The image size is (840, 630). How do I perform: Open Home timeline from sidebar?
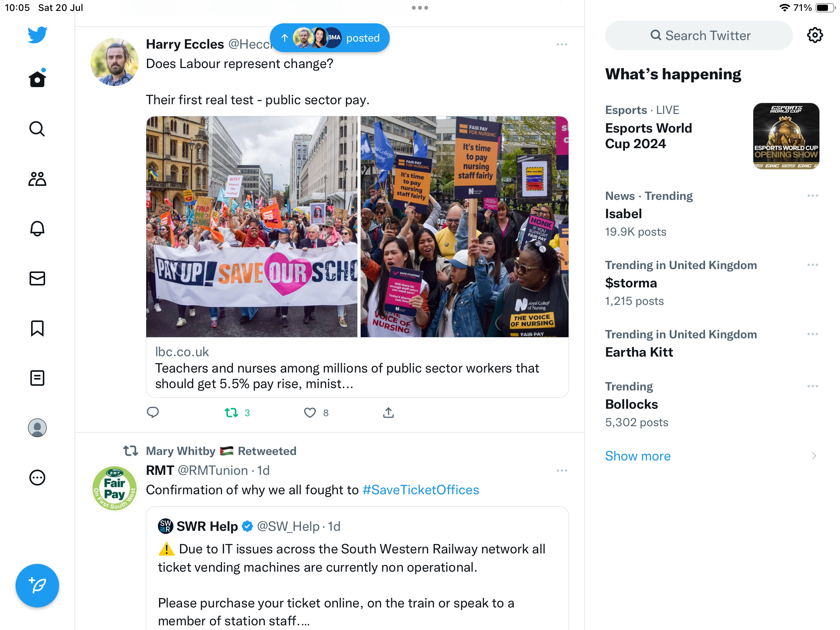pyautogui.click(x=37, y=79)
